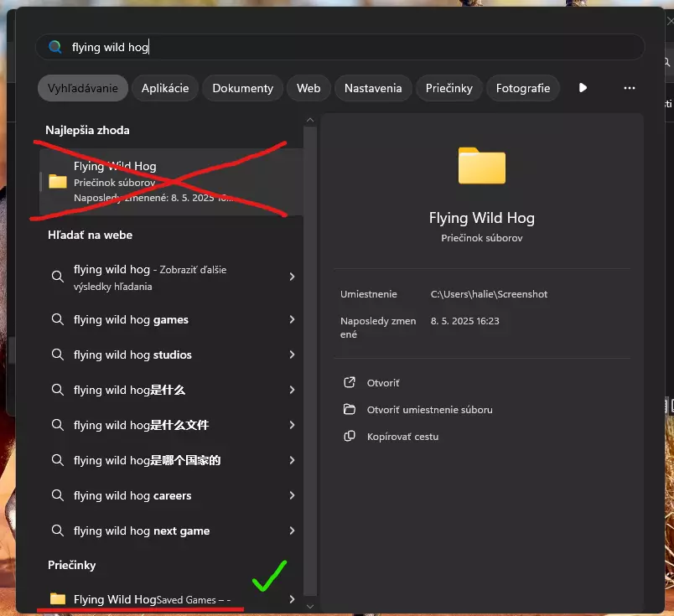Click the folder icon beside 'Otvoriť umiestnenie súboru'
This screenshot has width=674, height=616.
pyautogui.click(x=350, y=409)
